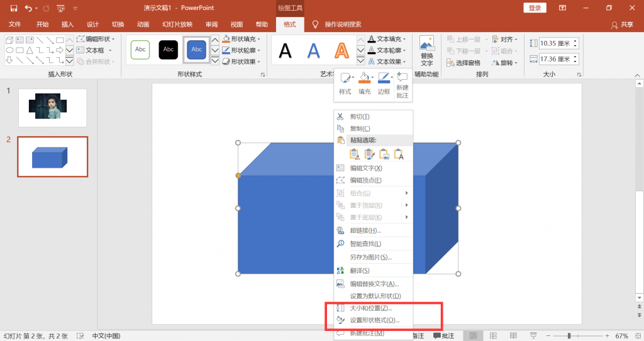Viewport: 644px width, 341px height.
Task: Click the Start From Beginning slideshow icon
Action: 61,8
